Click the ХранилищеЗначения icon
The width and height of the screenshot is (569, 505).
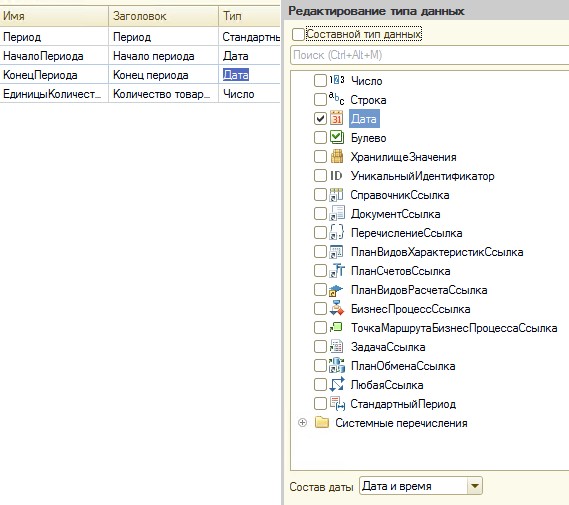pos(337,156)
